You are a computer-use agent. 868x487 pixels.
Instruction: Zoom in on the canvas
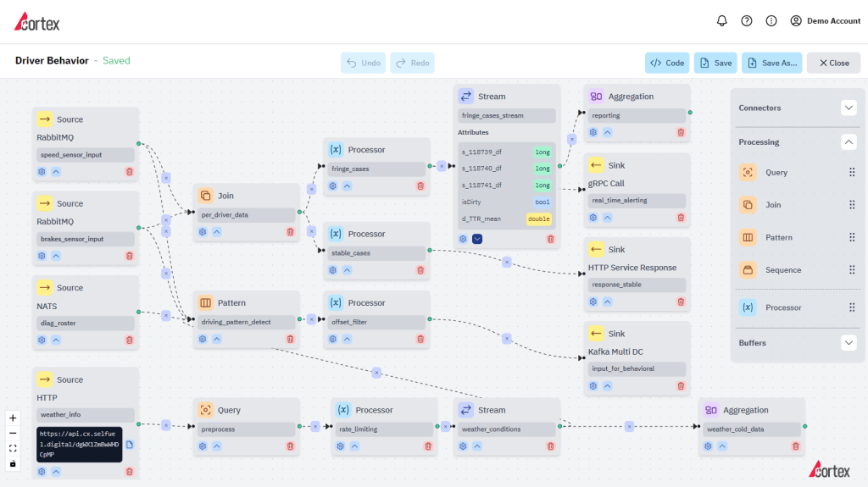pyautogui.click(x=13, y=418)
